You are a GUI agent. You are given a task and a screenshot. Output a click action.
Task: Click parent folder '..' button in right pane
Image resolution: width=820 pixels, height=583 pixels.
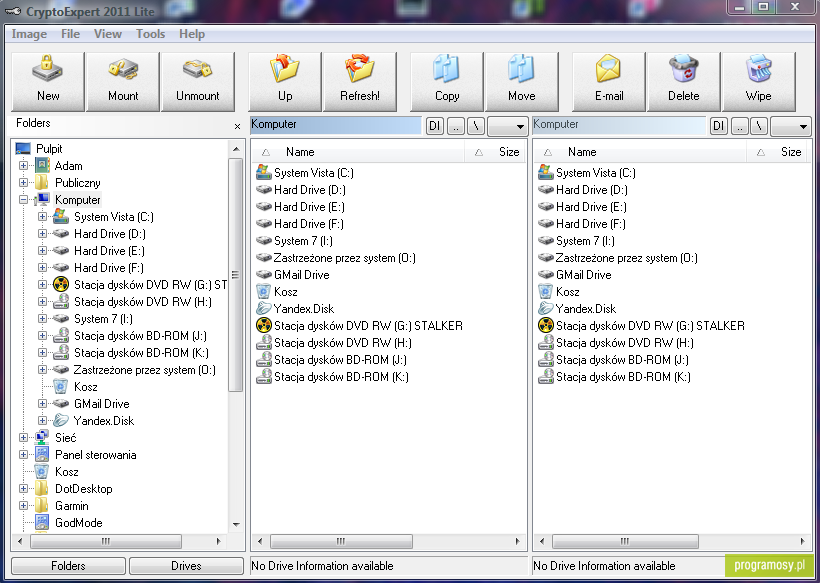(x=739, y=126)
